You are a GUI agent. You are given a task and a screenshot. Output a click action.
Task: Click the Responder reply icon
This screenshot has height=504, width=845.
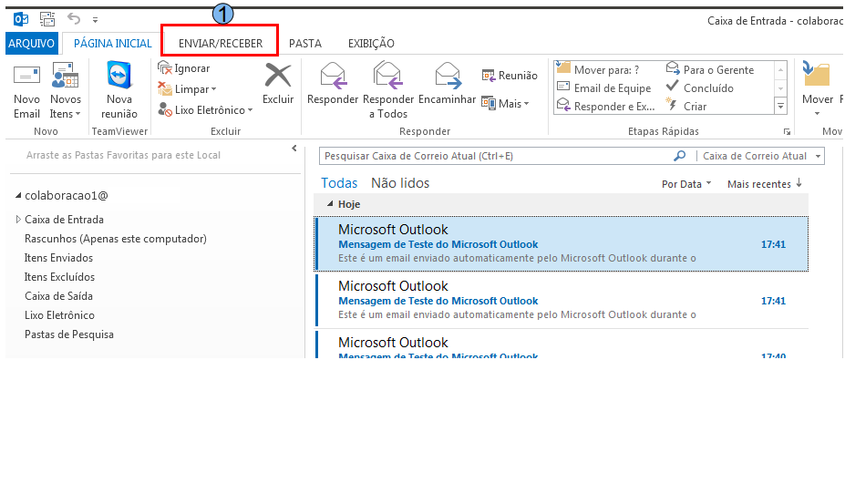point(333,77)
